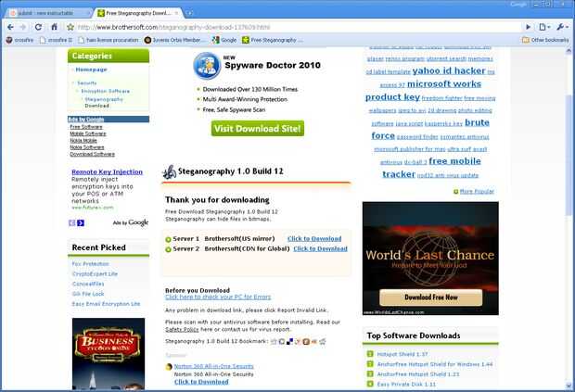Open a new tab with the plus button
This screenshot has width=575, height=392.
pyautogui.click(x=189, y=13)
